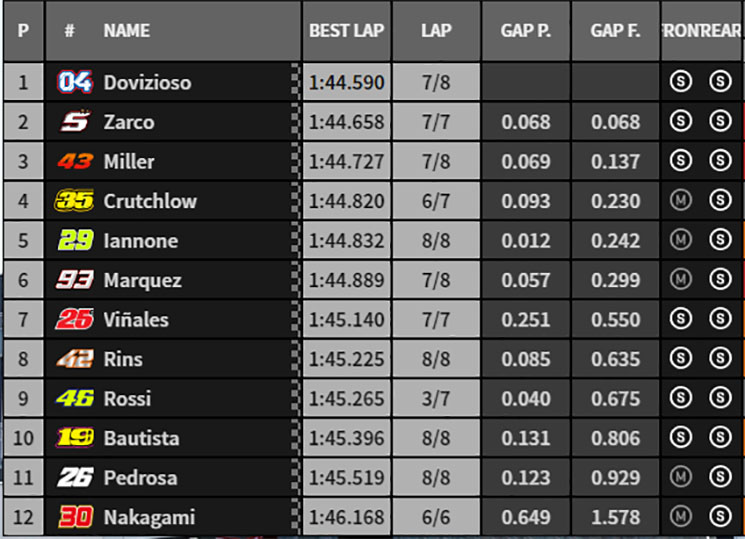The image size is (745, 539).
Task: Click the LAP column header
Action: coord(436,31)
